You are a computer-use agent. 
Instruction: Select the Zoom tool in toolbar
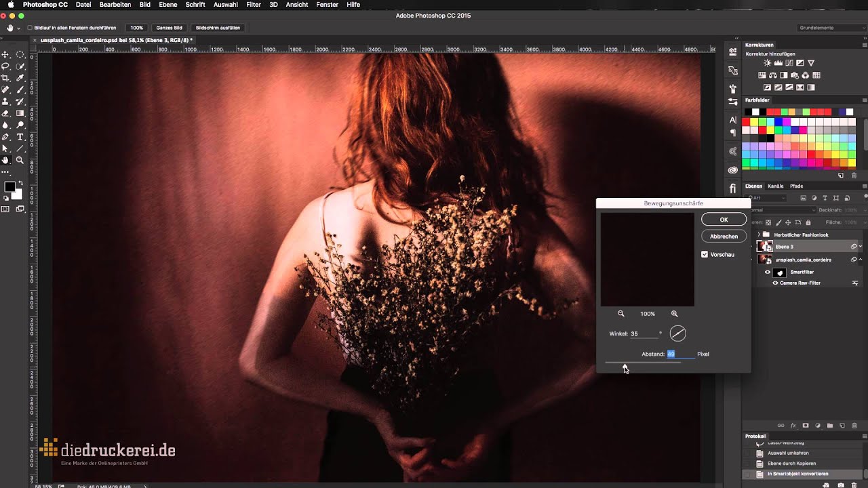click(20, 161)
